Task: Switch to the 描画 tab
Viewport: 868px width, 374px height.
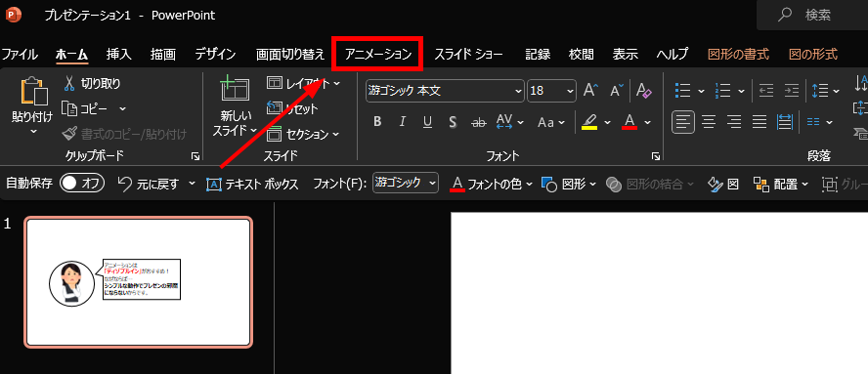Action: point(162,55)
